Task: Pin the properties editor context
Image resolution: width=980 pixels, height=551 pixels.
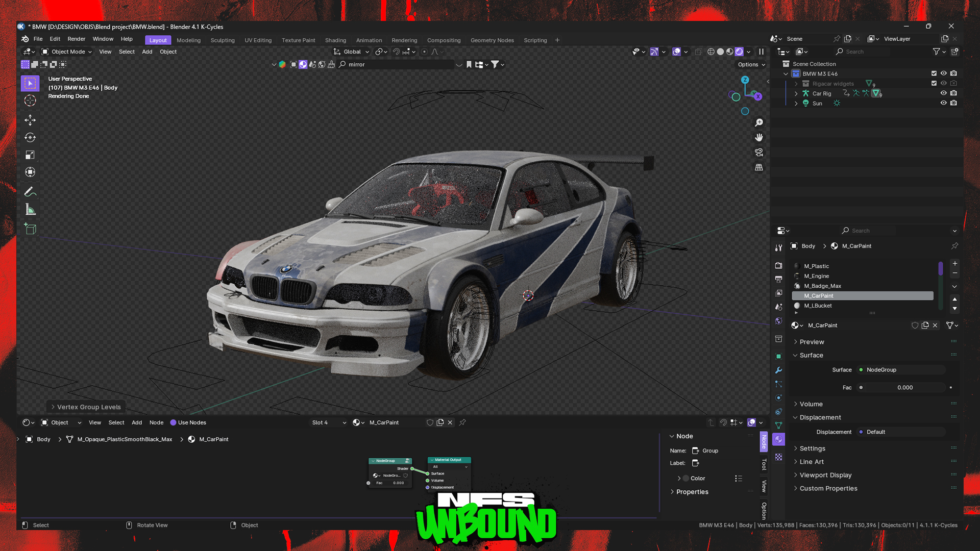Action: [954, 246]
